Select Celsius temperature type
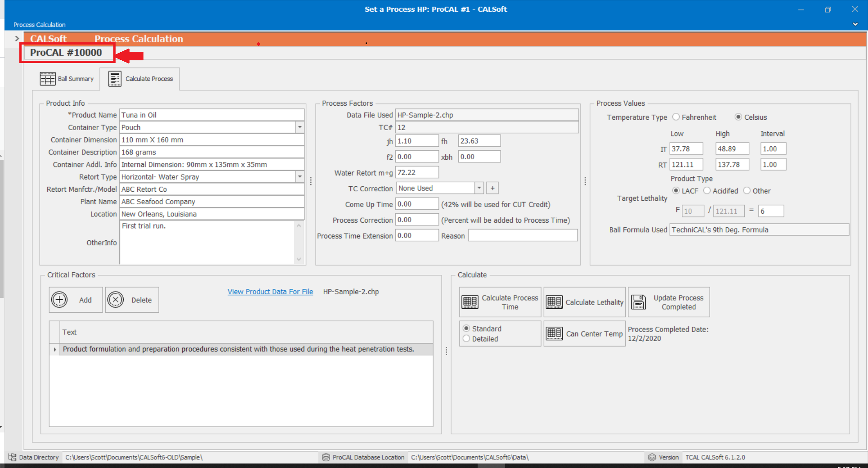The width and height of the screenshot is (868, 468). tap(738, 117)
